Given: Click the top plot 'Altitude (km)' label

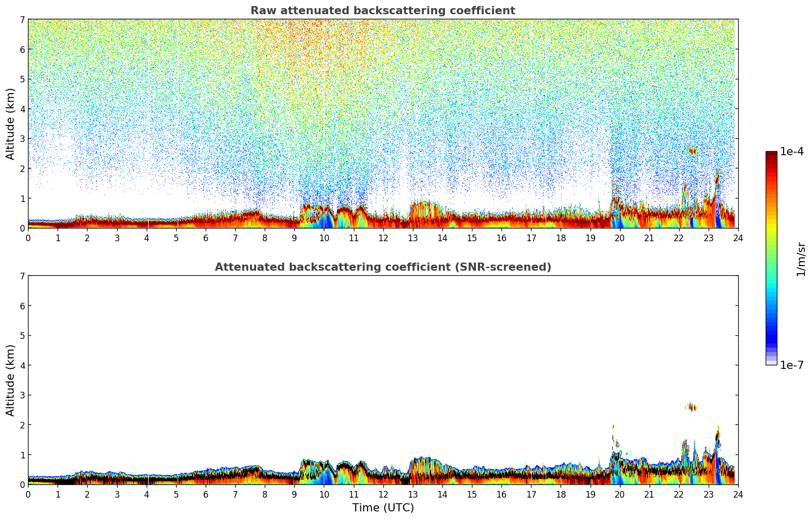Looking at the screenshot, I should (11, 124).
